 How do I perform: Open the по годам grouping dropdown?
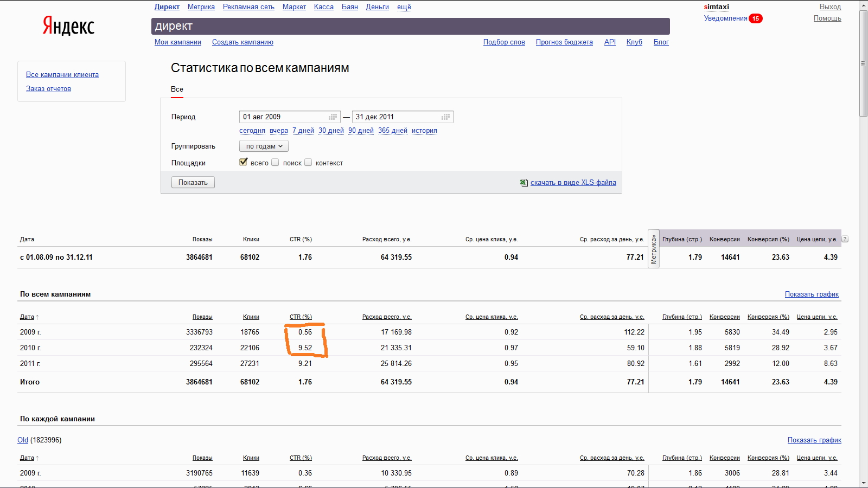click(x=264, y=146)
